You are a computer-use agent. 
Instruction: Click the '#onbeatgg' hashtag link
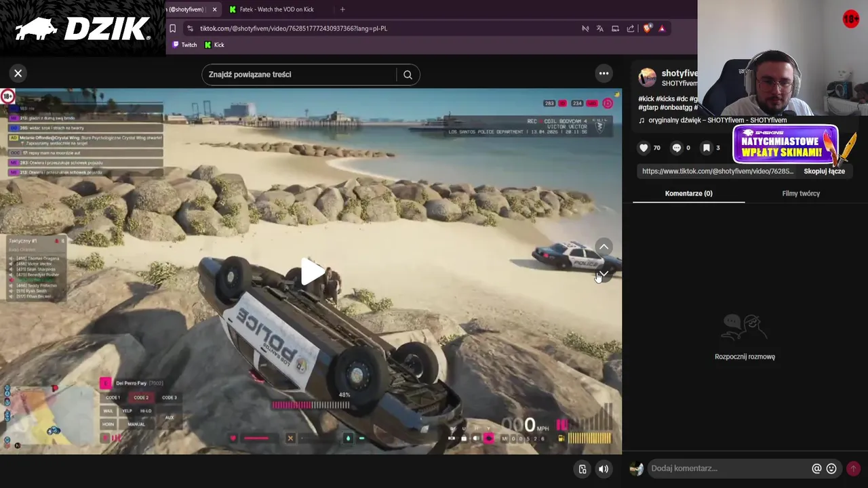(x=676, y=108)
